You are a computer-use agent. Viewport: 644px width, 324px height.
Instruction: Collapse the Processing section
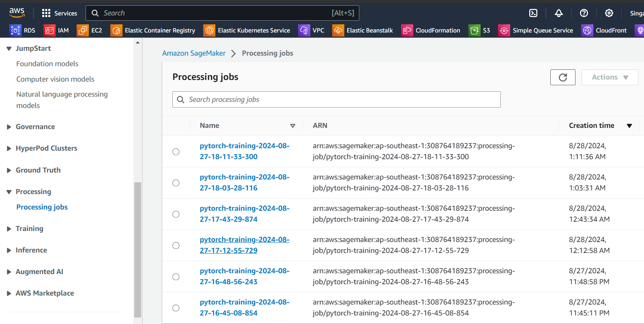coord(9,192)
